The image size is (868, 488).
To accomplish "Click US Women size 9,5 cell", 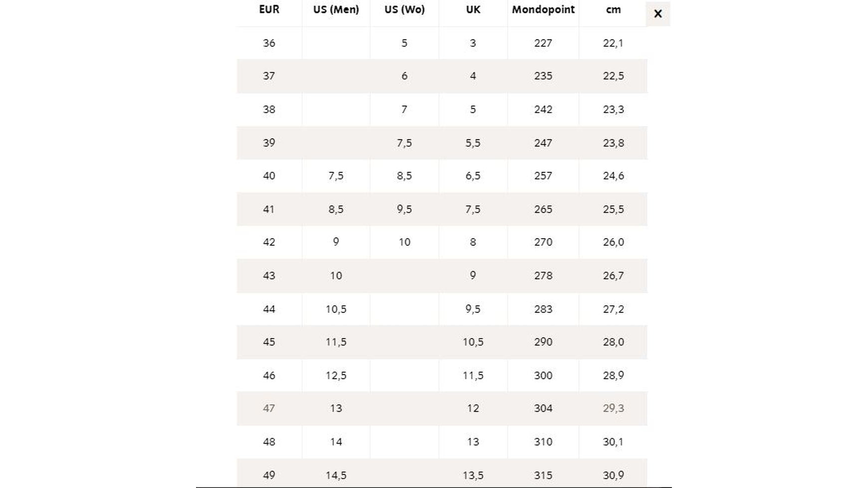I will point(404,209).
